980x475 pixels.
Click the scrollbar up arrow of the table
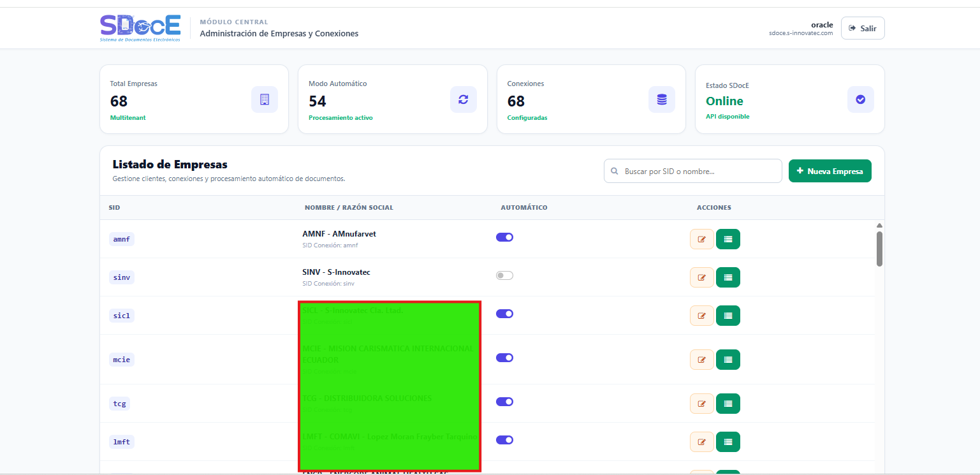880,225
